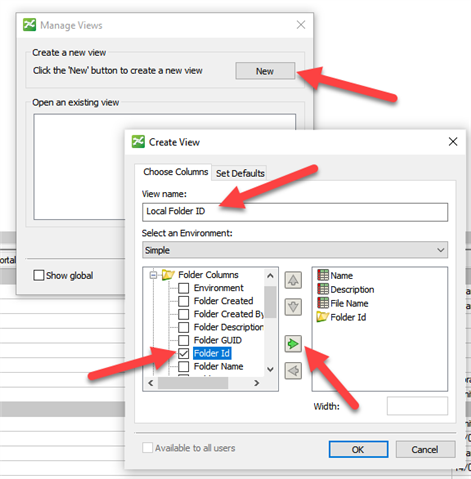Switch to the Choose Columns tab

click(175, 172)
